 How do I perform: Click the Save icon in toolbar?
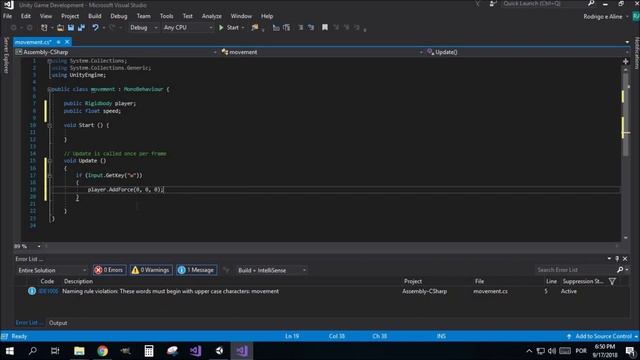[x=71, y=28]
